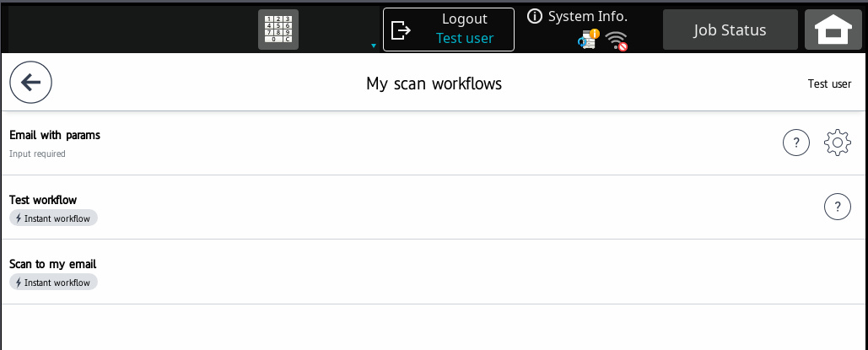The width and height of the screenshot is (868, 350).
Task: Go to the Home screen
Action: [x=833, y=30]
